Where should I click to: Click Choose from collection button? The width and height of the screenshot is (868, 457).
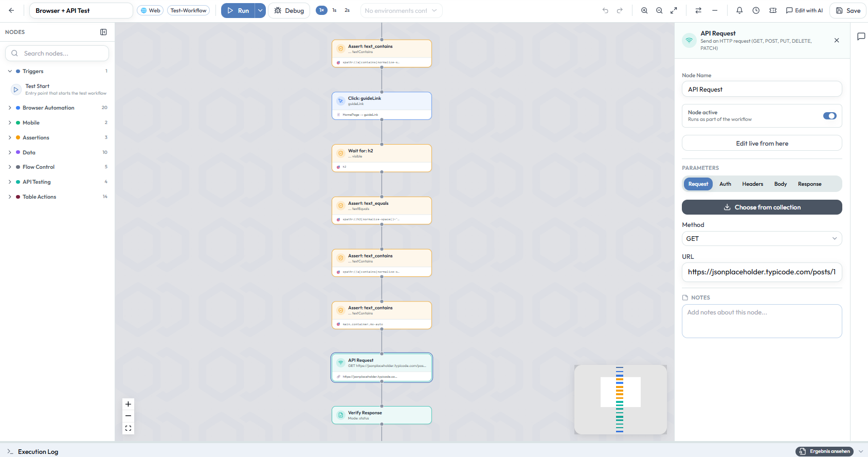[x=762, y=207]
